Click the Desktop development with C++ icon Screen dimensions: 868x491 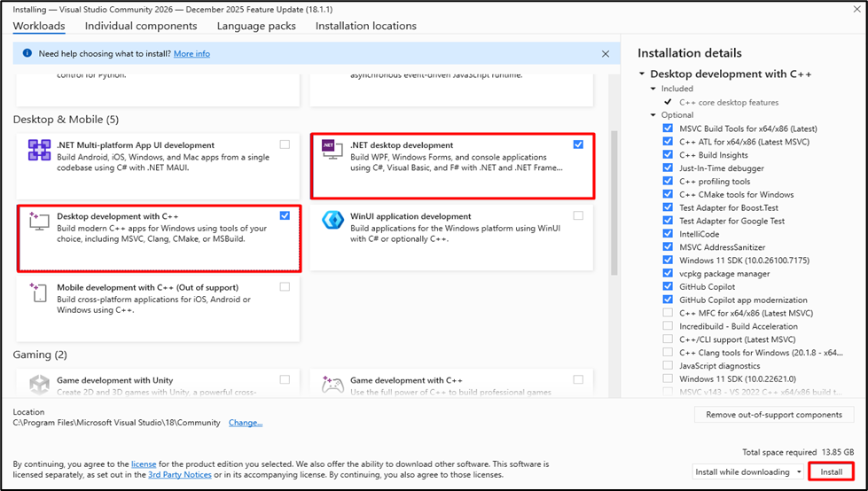(39, 221)
